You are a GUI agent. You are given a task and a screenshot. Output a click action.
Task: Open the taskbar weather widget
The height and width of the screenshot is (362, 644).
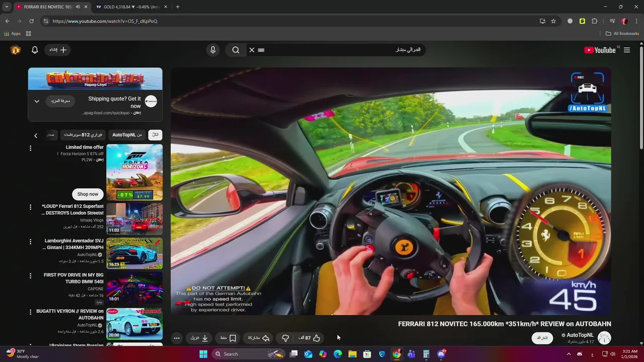(23, 354)
